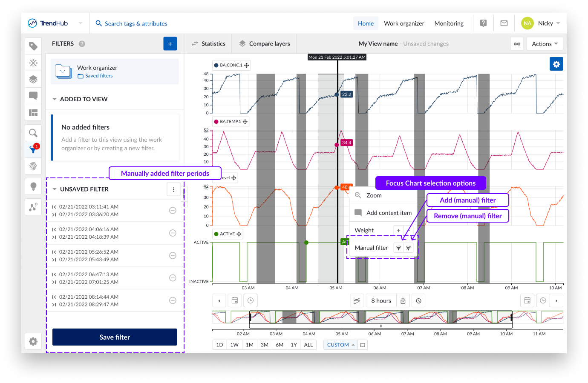Click the Save filter button
This screenshot has height=383, width=588.
[115, 337]
